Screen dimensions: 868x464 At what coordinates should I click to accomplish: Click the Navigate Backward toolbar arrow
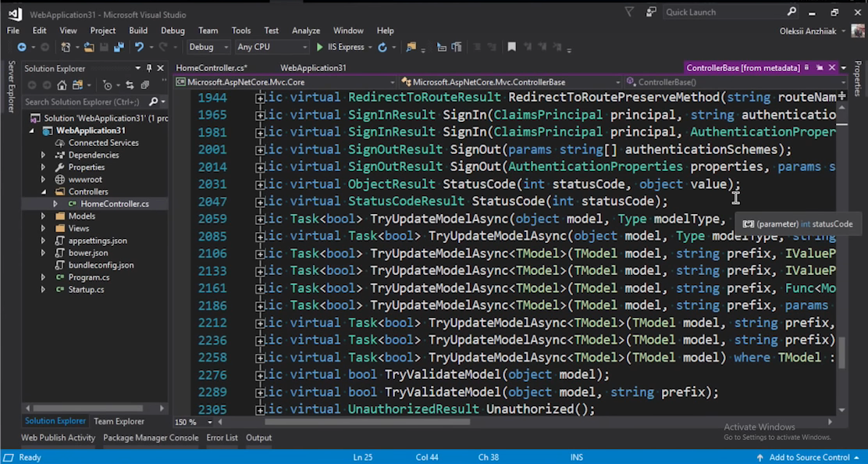click(x=22, y=48)
